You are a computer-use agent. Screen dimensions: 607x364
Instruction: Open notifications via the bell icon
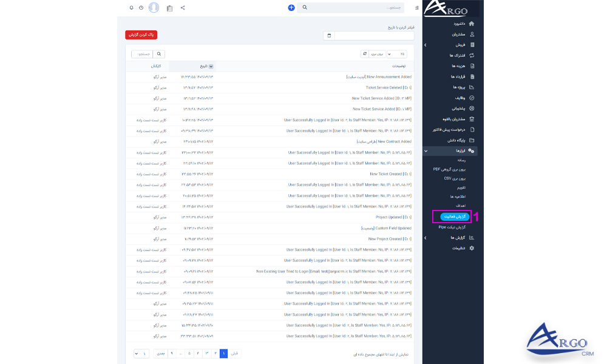click(x=131, y=8)
